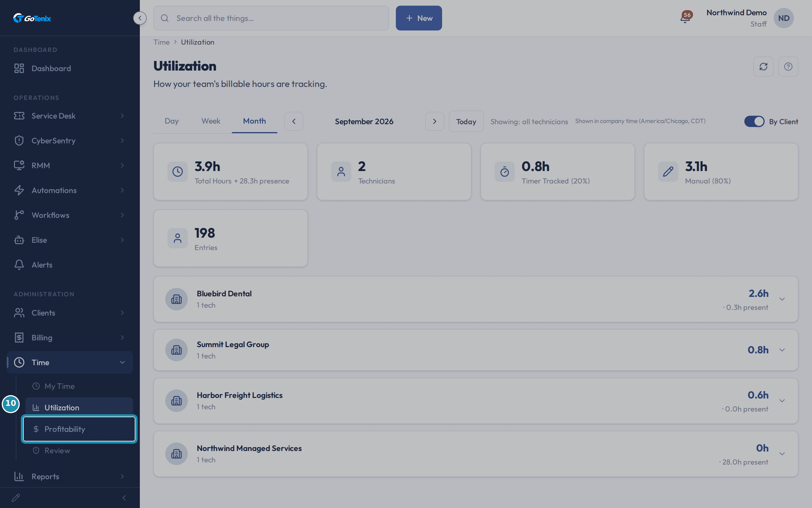Screen dimensions: 812x508
Task: Open Alerts from the sidebar
Action: pos(70,265)
